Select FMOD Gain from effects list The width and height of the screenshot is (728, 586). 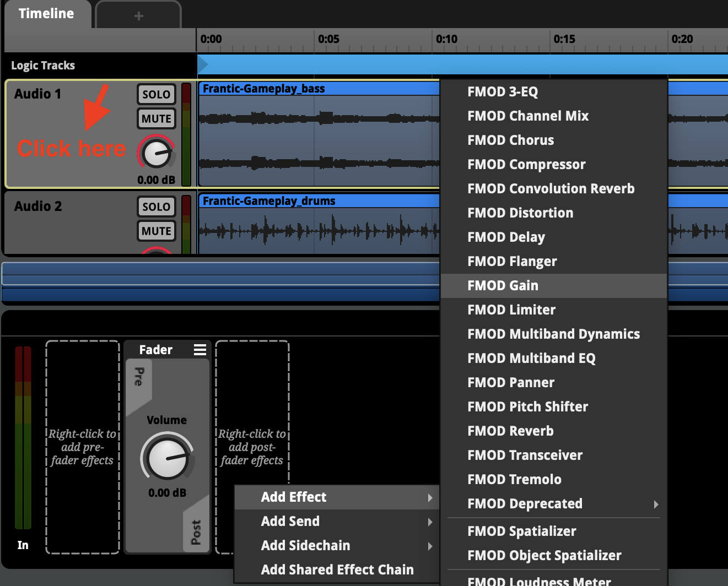(x=554, y=285)
